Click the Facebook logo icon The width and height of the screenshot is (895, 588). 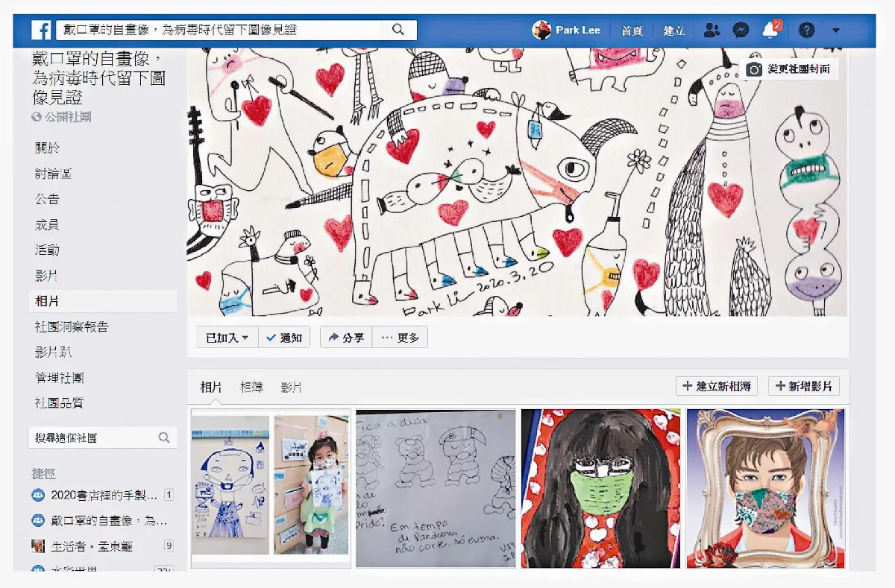tap(41, 31)
